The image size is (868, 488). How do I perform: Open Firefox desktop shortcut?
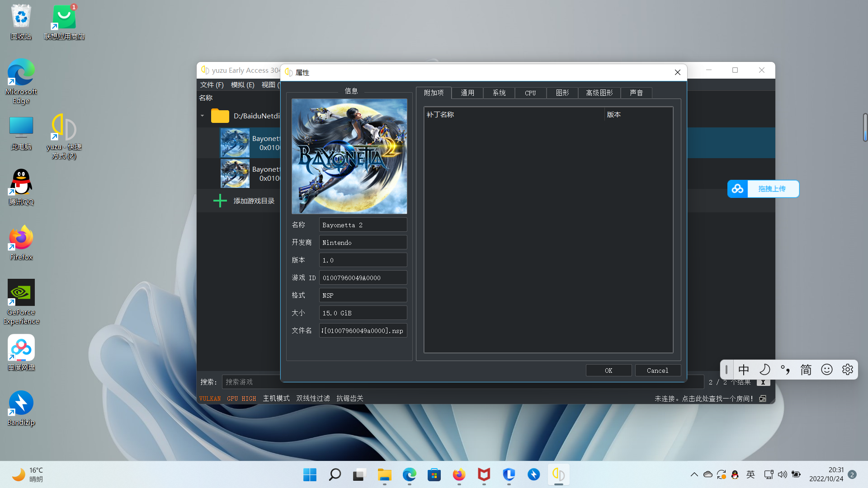21,243
